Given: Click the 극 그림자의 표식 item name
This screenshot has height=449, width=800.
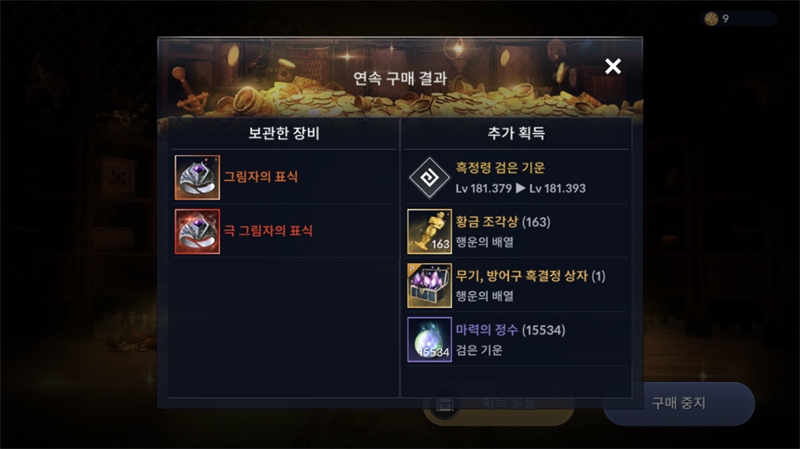Looking at the screenshot, I should [x=268, y=231].
